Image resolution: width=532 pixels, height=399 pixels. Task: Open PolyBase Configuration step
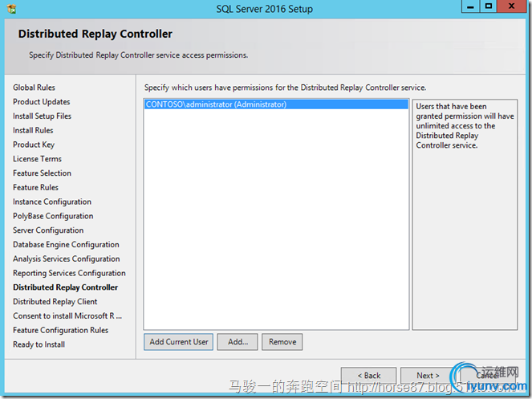point(53,216)
